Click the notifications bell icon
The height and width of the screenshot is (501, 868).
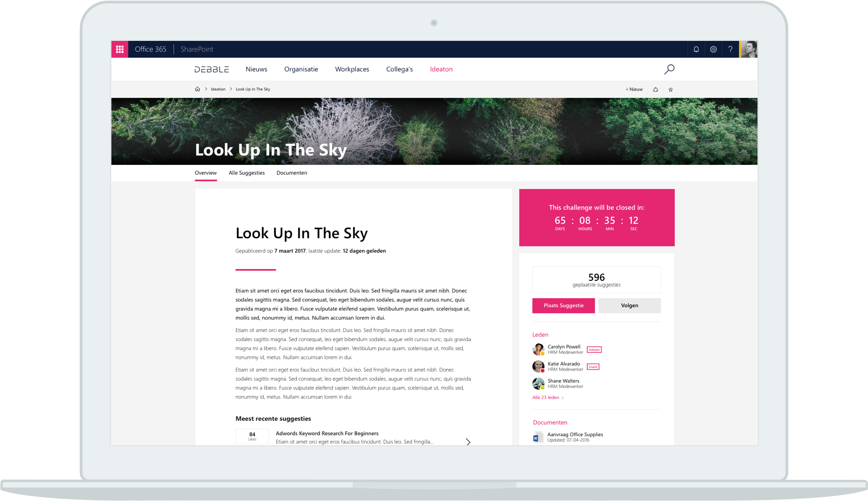pos(696,49)
